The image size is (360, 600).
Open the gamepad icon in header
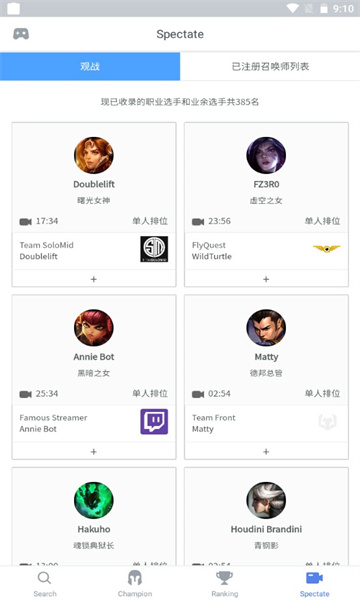pyautogui.click(x=21, y=34)
